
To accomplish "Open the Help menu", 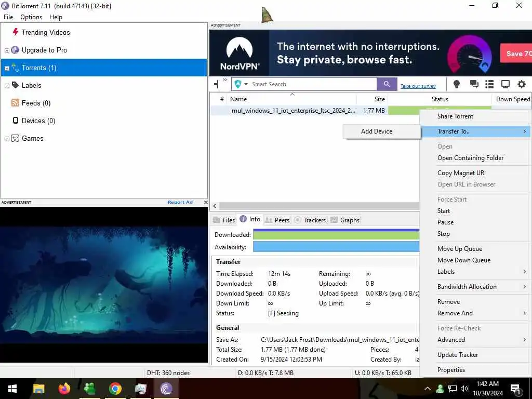I will pyautogui.click(x=56, y=17).
